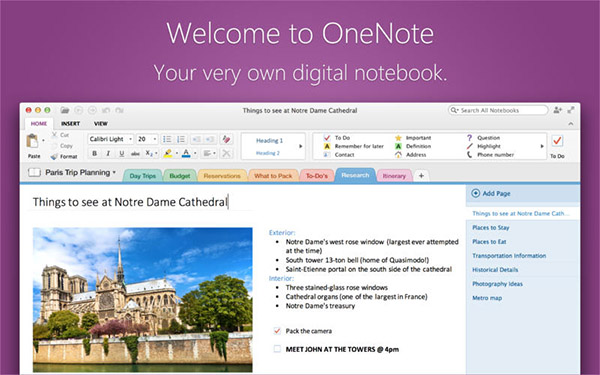Image resolution: width=600 pixels, height=375 pixels.
Task: Switch to the Itinerary section tab
Action: point(394,176)
